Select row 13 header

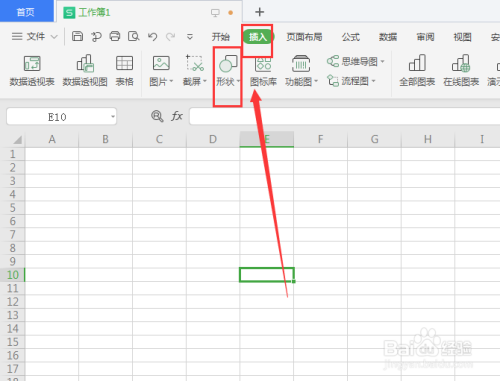tap(13, 315)
